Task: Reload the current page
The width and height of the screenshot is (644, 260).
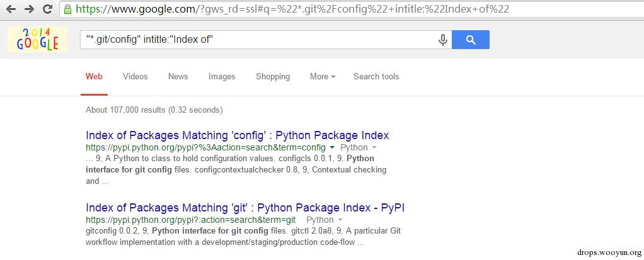Action: click(x=47, y=9)
